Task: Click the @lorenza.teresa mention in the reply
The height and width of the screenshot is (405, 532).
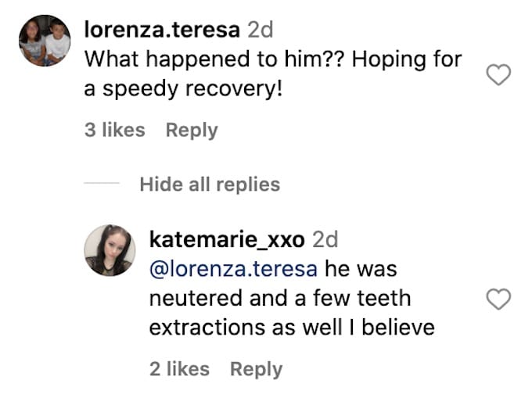Action: coord(233,269)
